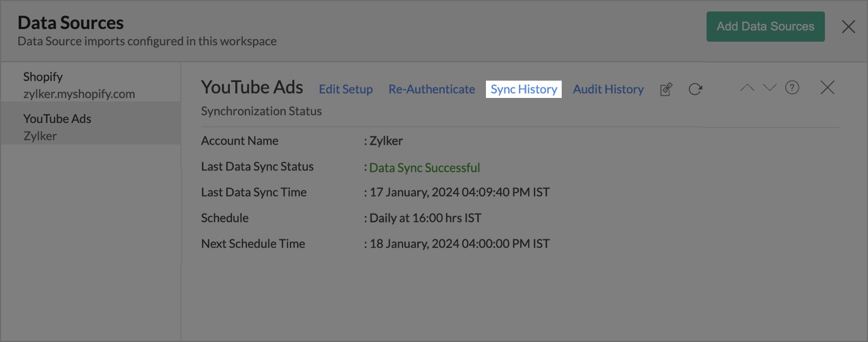Click the Account Name value Zylker
Image resolution: width=868 pixels, height=342 pixels.
click(386, 141)
